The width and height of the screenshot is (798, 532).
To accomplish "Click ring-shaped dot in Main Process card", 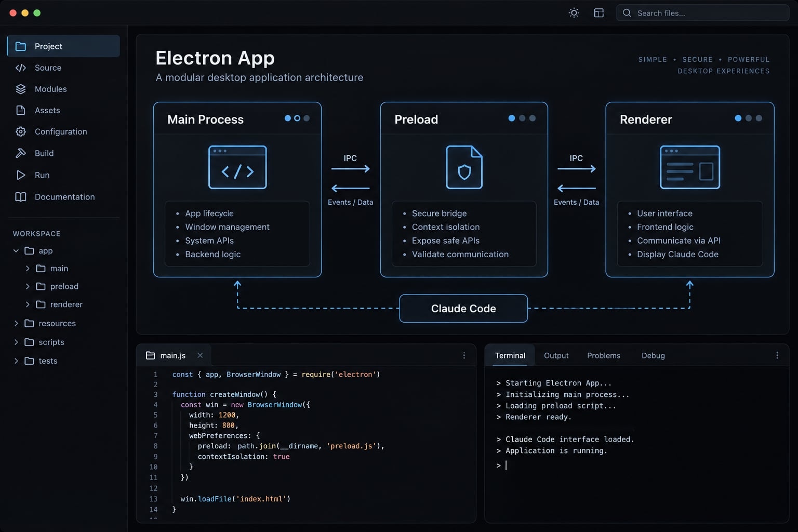I will [297, 118].
